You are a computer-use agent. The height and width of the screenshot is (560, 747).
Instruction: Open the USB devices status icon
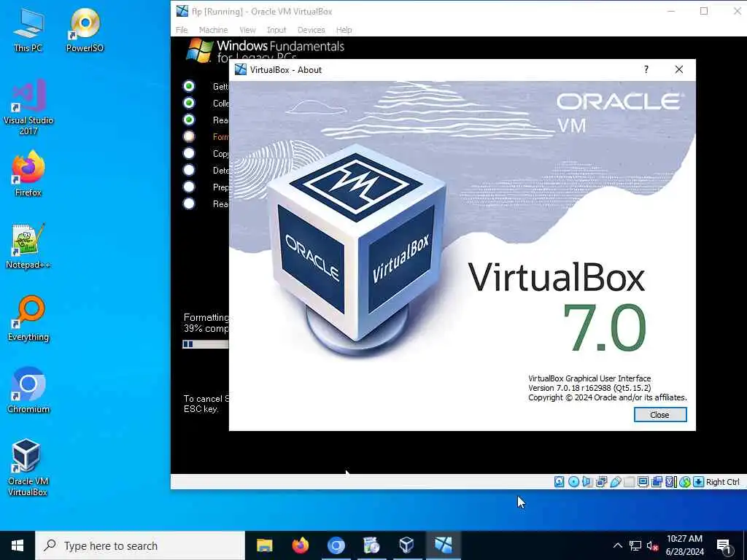point(616,482)
